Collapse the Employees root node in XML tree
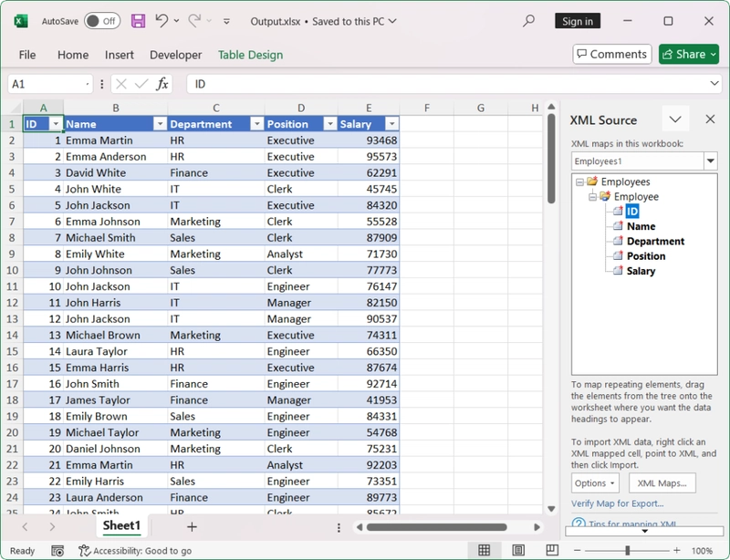 tap(580, 182)
